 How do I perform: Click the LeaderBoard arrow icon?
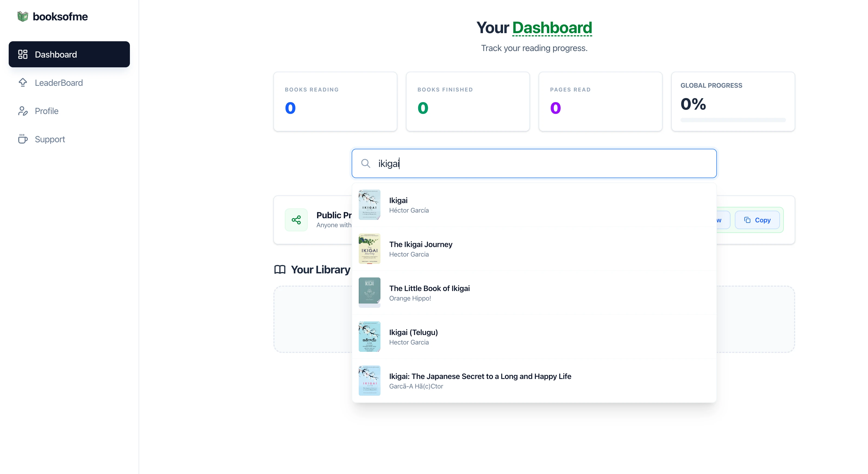pos(23,83)
